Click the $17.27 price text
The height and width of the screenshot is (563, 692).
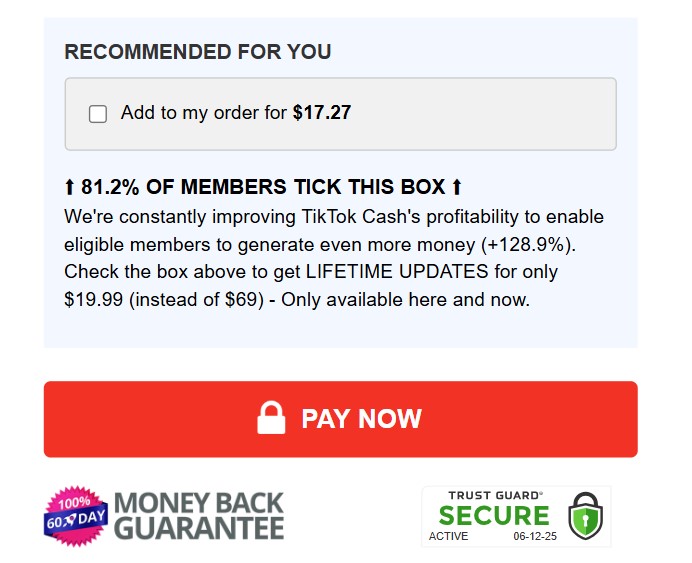pyautogui.click(x=321, y=113)
